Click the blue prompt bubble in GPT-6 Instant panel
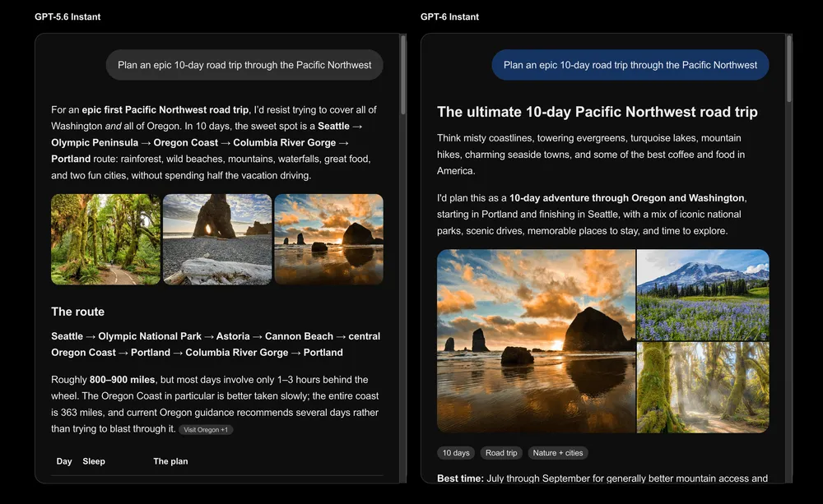The image size is (823, 504). coord(630,65)
